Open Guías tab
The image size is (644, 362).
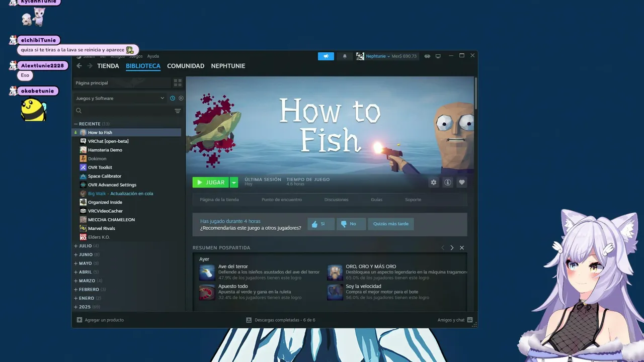tap(376, 200)
